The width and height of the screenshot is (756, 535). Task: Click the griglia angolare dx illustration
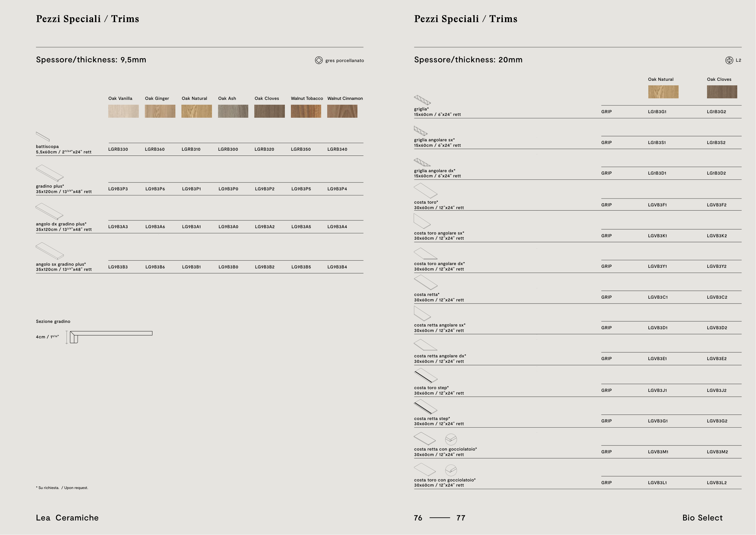(x=422, y=162)
